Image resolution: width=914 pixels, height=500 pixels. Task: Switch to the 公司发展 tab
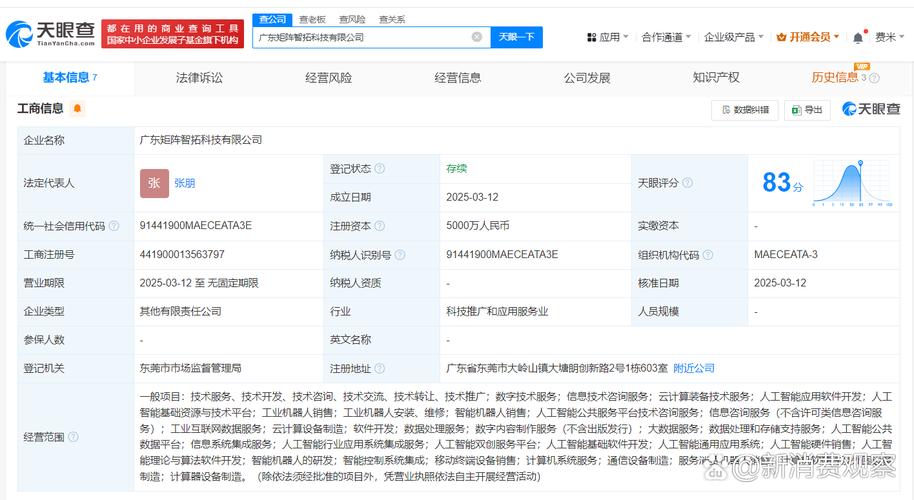pyautogui.click(x=587, y=78)
